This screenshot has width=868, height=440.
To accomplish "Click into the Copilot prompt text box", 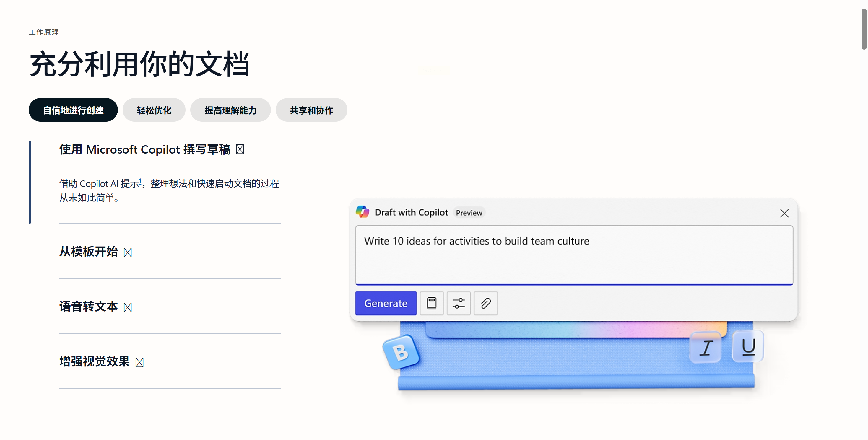I will (574, 255).
